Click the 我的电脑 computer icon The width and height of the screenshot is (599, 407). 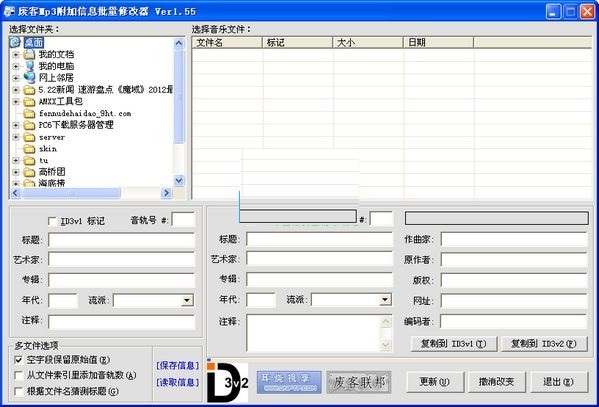point(29,66)
